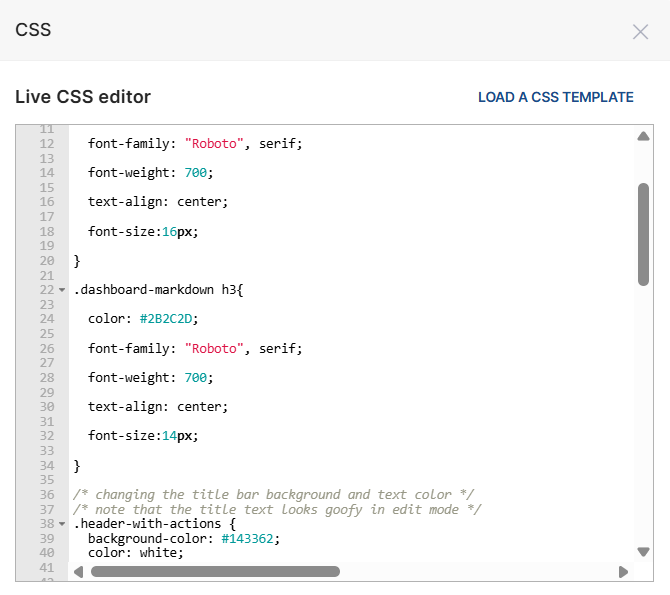This screenshot has width=670, height=595.
Task: Click the horizontal scrollbar right arrow
Action: point(623,572)
